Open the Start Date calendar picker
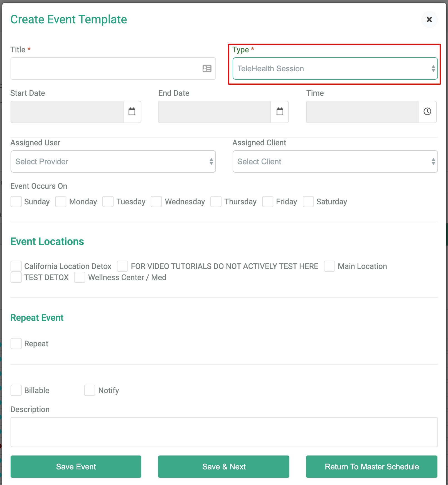The height and width of the screenshot is (485, 448). tap(132, 112)
